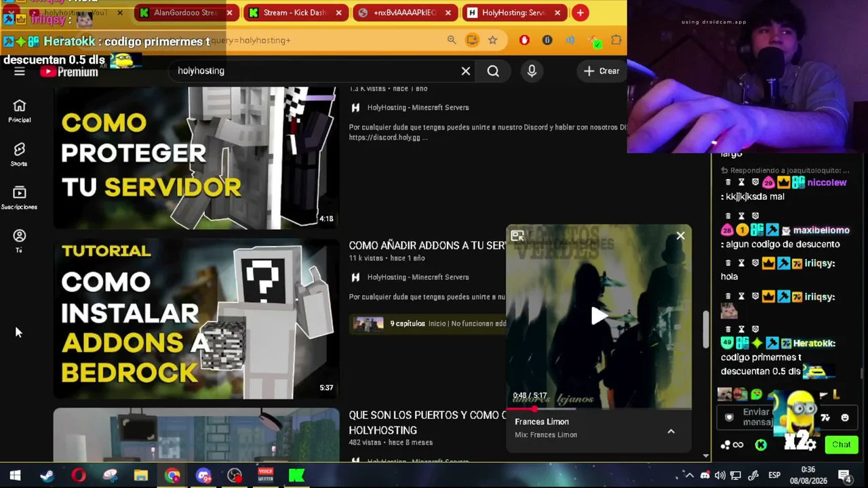
Task: Open the channel points bubbles icon
Action: (725, 445)
